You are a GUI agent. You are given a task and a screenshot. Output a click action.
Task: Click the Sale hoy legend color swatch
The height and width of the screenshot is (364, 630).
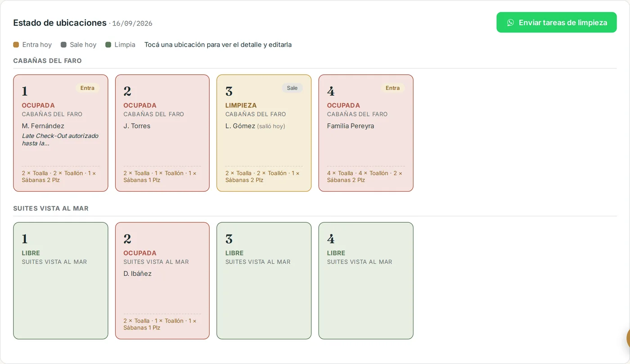63,45
